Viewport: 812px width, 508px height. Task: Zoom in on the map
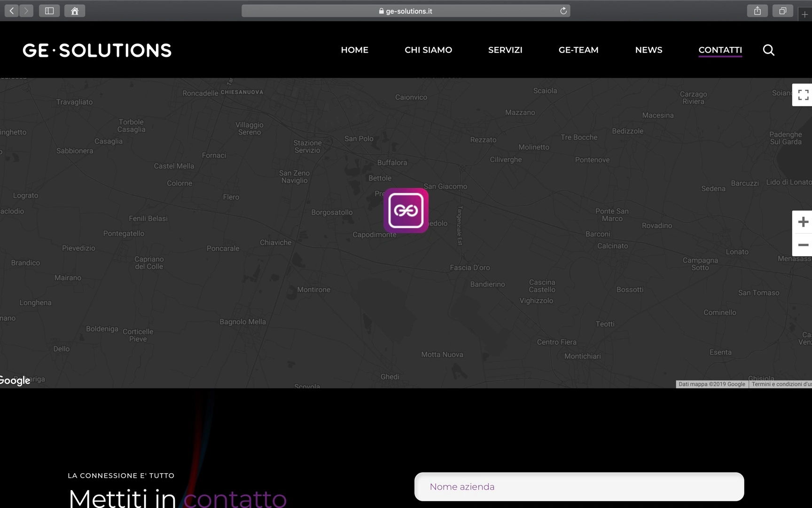pos(803,222)
